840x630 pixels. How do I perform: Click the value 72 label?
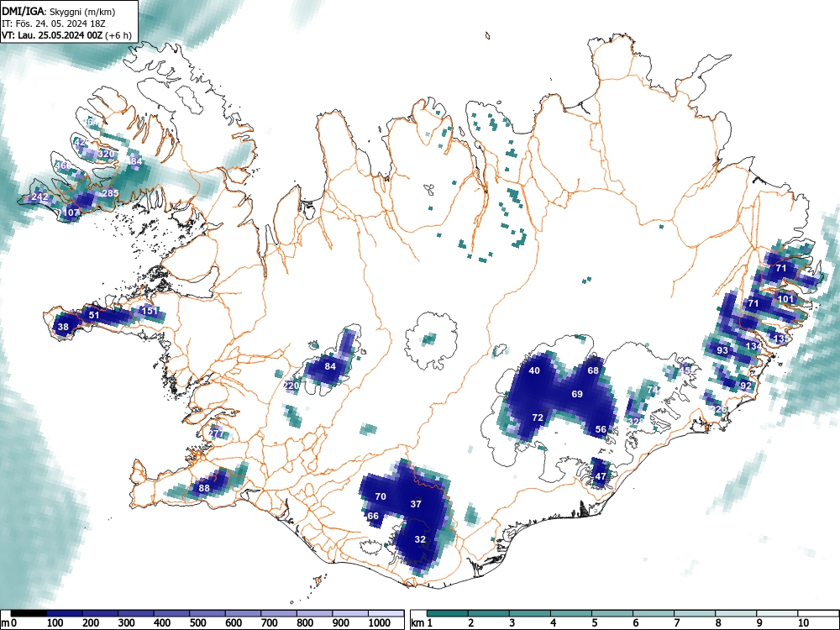(538, 417)
